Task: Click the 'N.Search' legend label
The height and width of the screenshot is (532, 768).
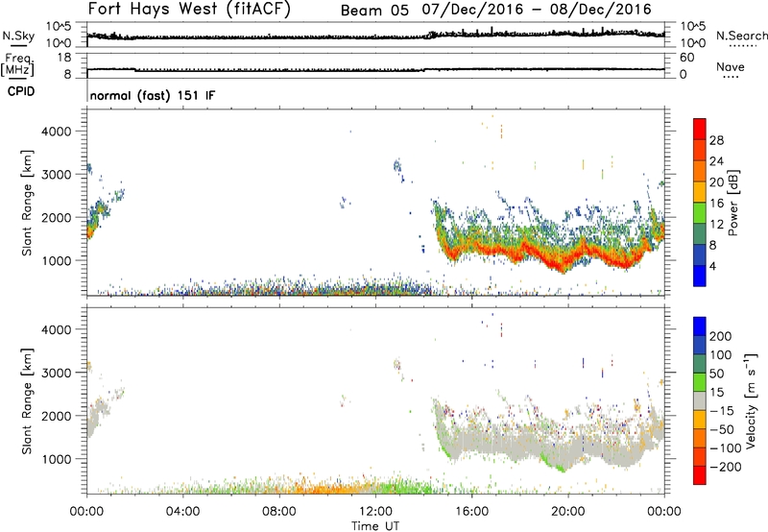Action: 741,36
